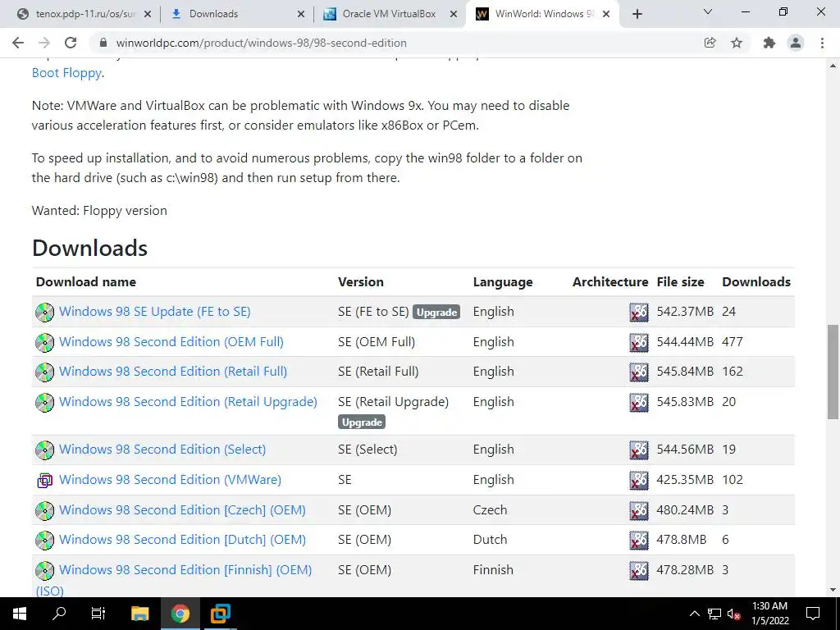Follow the Boot Floppy link
Viewport: 840px width, 630px height.
coord(66,73)
